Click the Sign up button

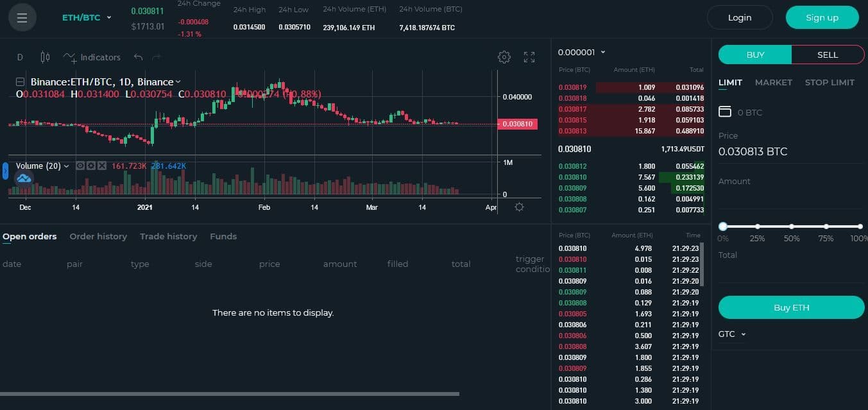822,17
